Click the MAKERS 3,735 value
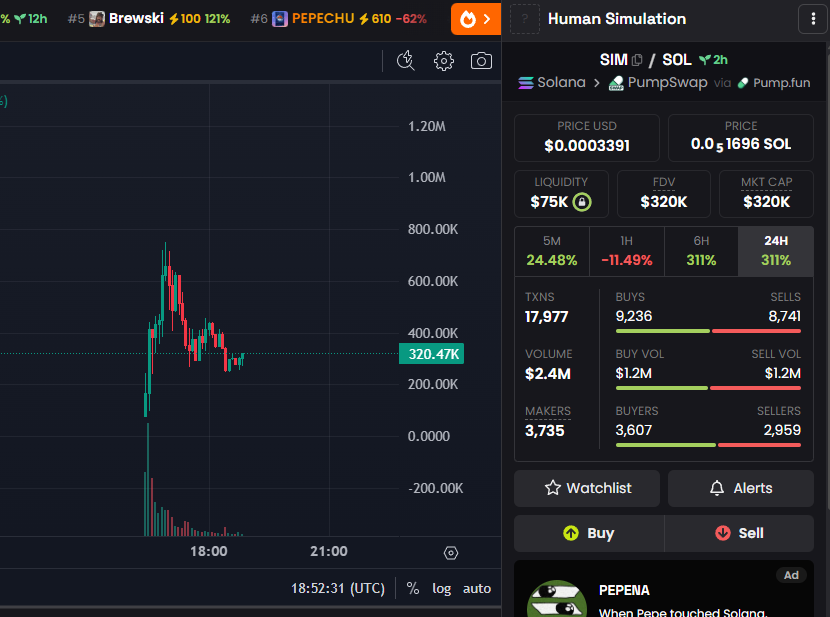Screen dimensions: 830x617 [544, 430]
